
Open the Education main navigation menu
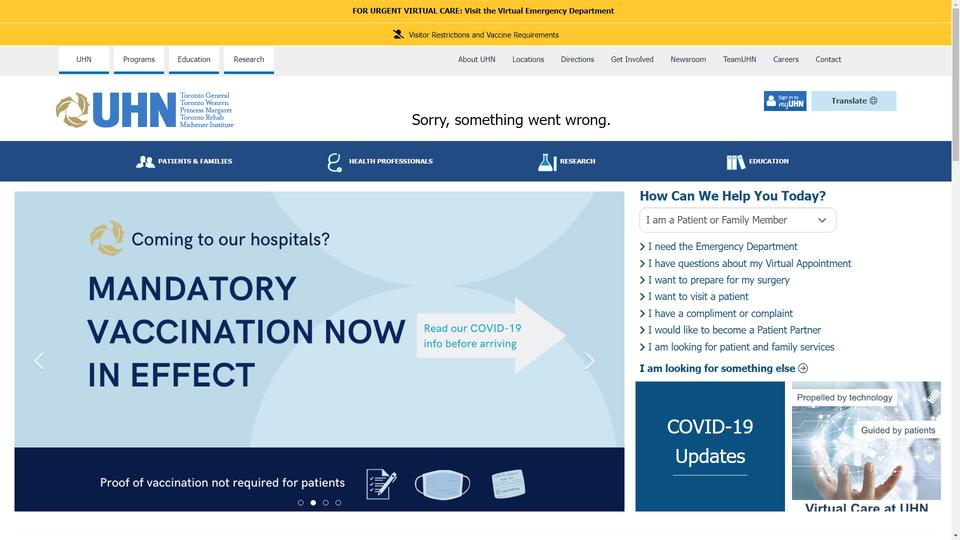pyautogui.click(x=757, y=162)
